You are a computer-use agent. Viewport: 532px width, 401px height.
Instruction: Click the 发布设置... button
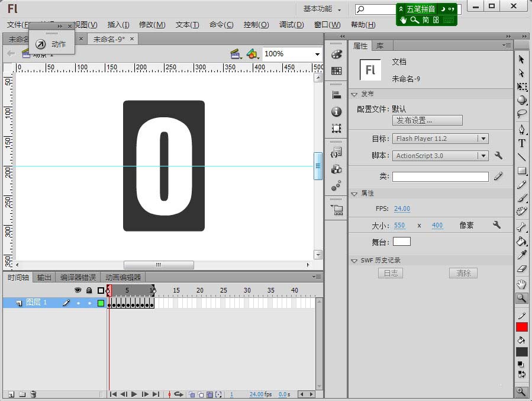click(427, 120)
